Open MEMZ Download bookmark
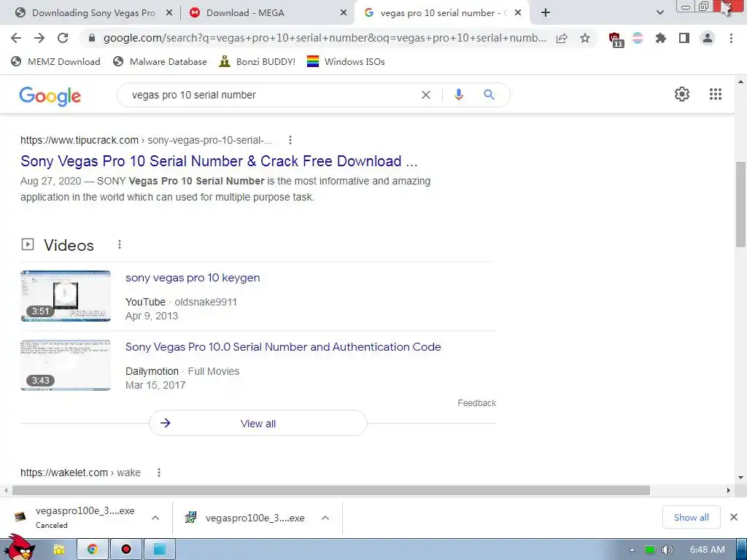 [55, 61]
